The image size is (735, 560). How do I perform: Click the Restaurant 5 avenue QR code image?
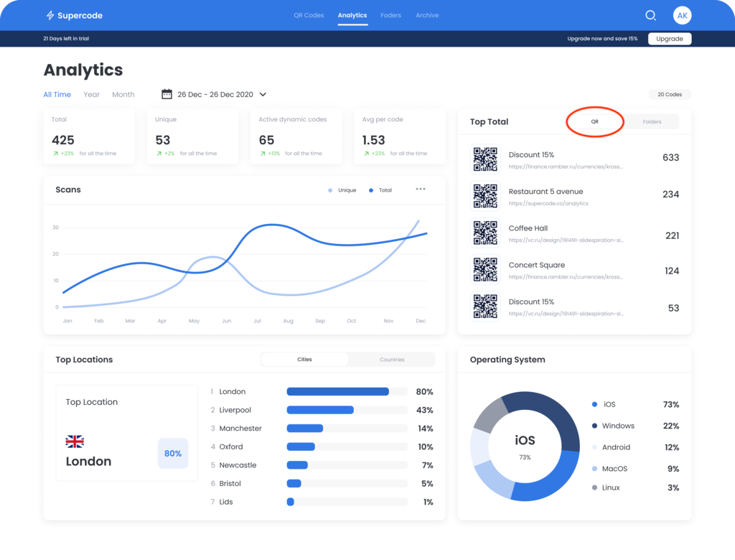tap(484, 195)
